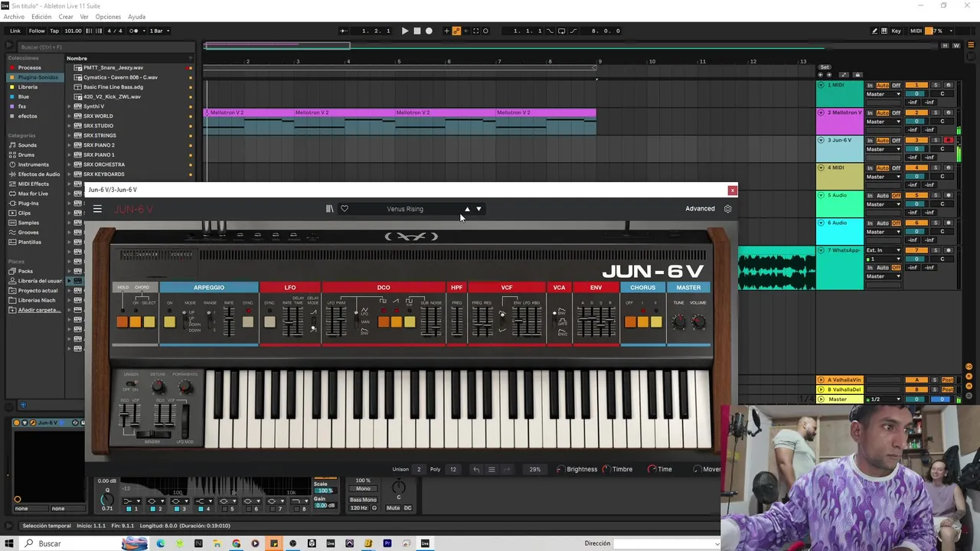Disarm recording on track 3 Jun-6 V
The image size is (980, 551).
[x=949, y=140]
